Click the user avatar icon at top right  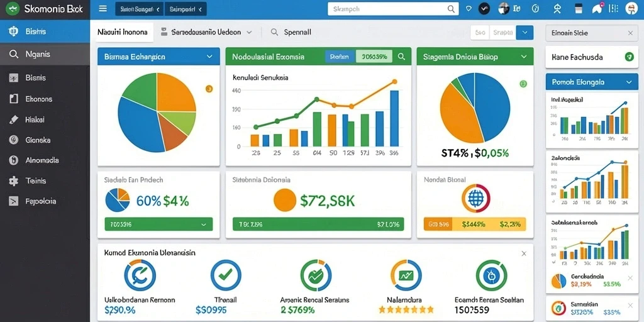[631, 9]
